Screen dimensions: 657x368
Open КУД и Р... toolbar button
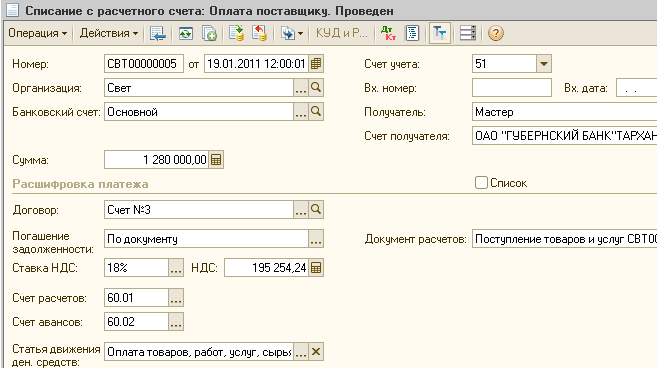coord(341,33)
